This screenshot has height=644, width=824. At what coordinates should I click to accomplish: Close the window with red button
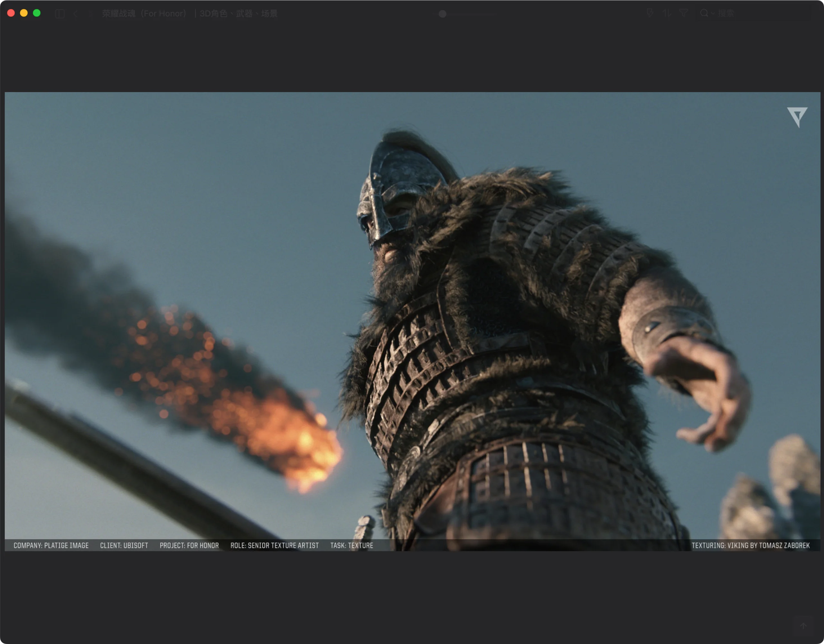pyautogui.click(x=11, y=13)
